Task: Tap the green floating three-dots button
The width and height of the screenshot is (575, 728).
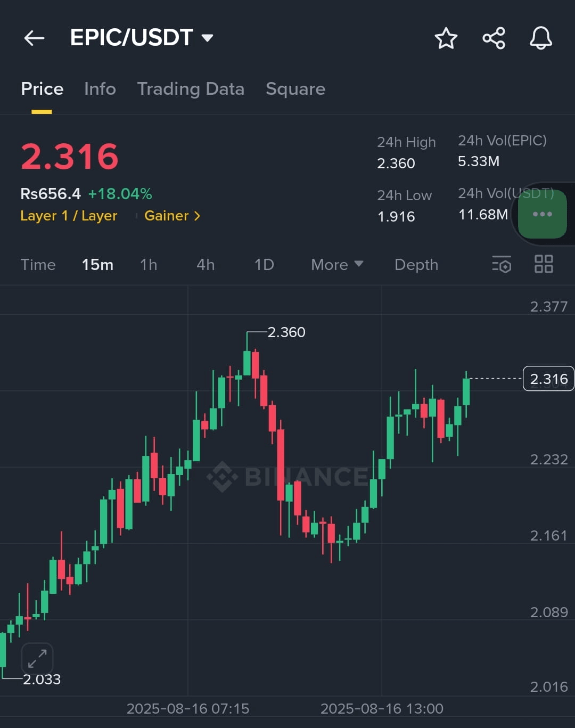Action: 543,214
